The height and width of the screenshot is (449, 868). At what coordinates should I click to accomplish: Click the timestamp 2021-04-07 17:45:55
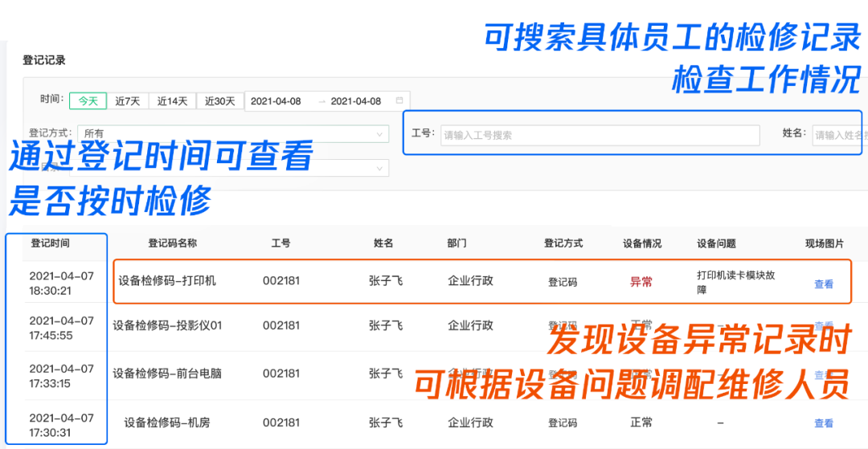click(x=61, y=328)
